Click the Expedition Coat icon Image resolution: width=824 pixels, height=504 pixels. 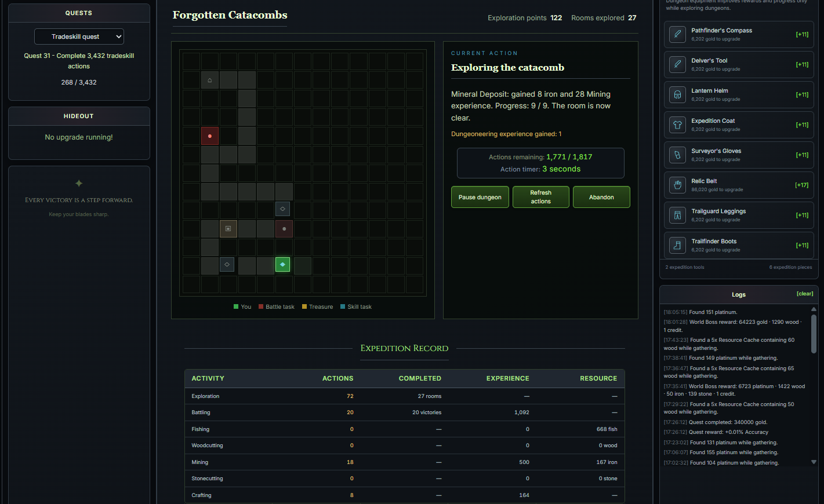[x=677, y=125]
